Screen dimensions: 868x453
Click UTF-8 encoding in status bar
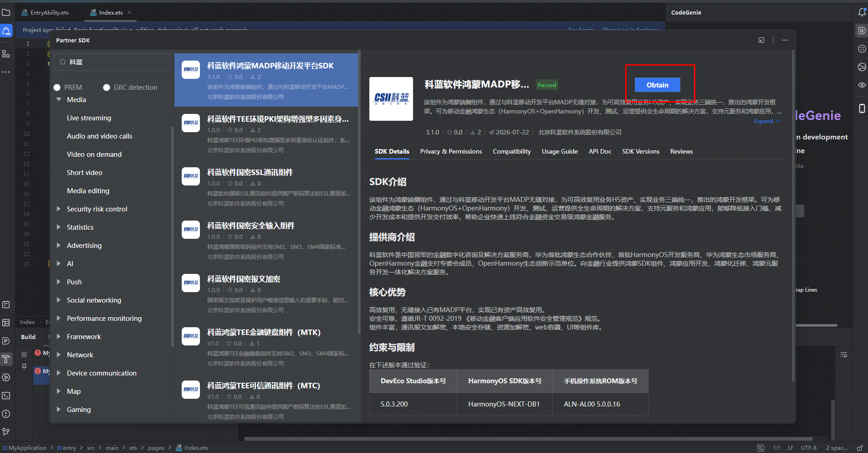click(809, 448)
